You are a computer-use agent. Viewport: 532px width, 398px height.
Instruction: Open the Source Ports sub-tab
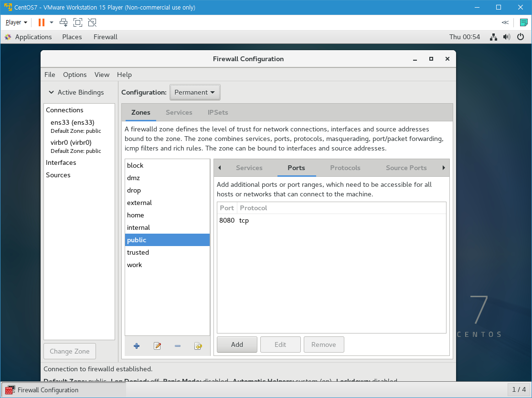click(406, 168)
